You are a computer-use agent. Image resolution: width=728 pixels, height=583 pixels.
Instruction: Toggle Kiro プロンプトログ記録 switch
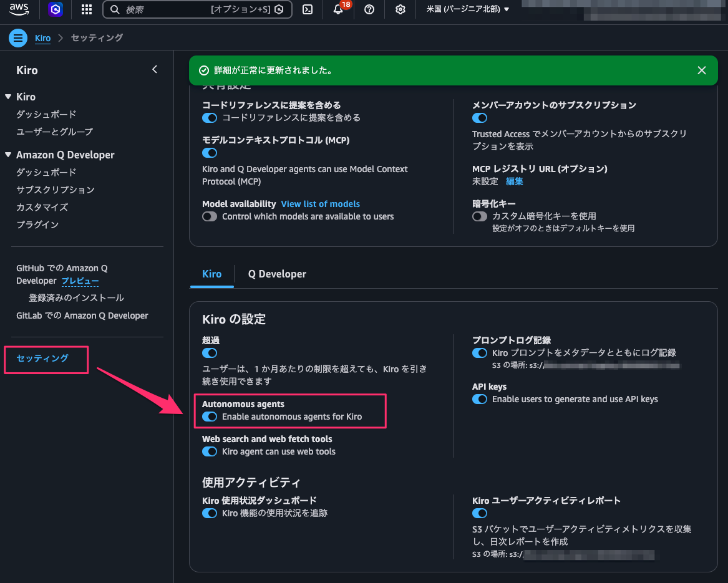point(480,353)
